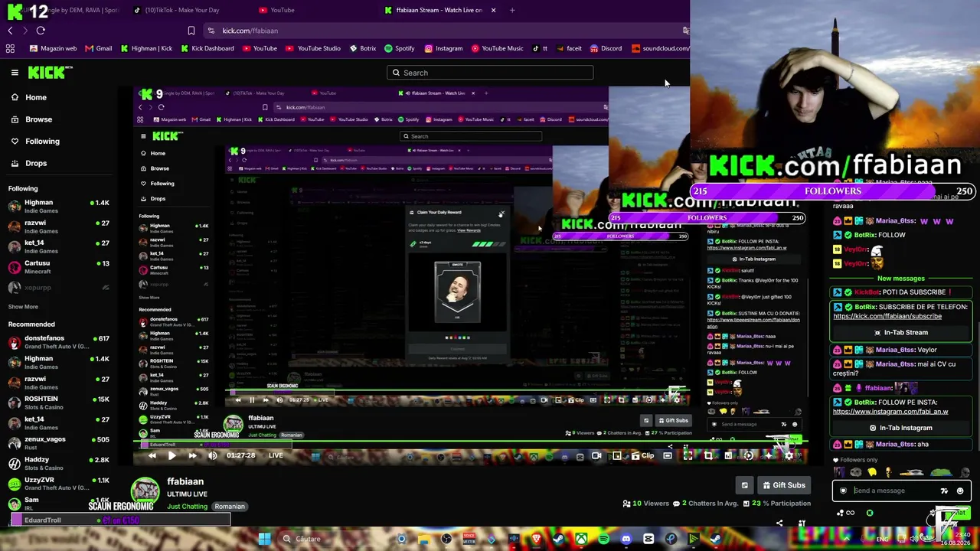Open Discord from the Windows taskbar
The image size is (980, 551).
pos(626,539)
